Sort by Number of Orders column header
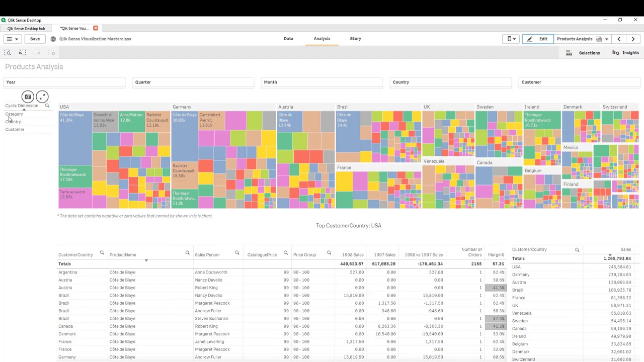644x362 pixels. [x=471, y=252]
